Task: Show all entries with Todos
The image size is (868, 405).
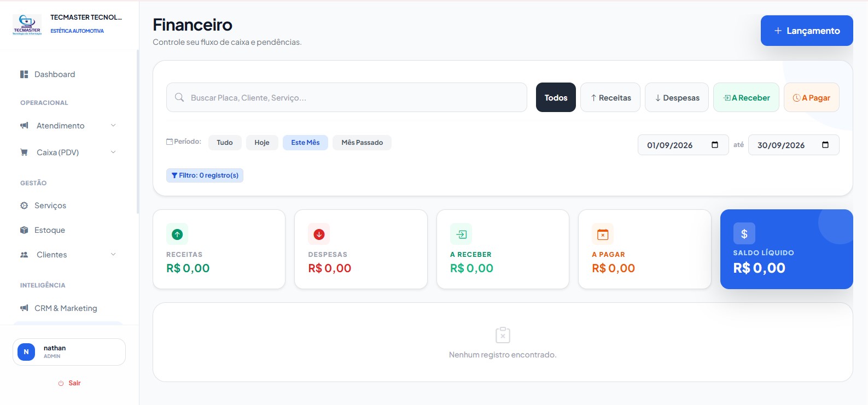Action: pyautogui.click(x=556, y=97)
